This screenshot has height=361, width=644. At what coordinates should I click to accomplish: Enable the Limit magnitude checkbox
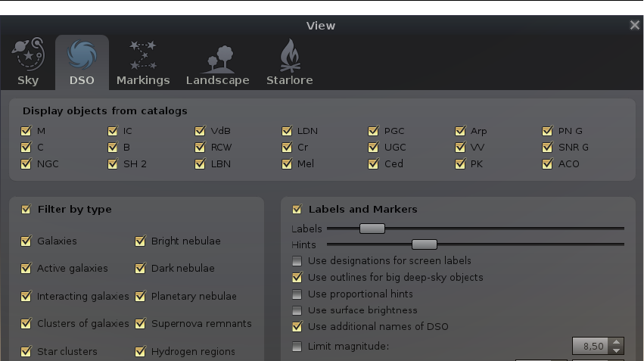point(297,347)
